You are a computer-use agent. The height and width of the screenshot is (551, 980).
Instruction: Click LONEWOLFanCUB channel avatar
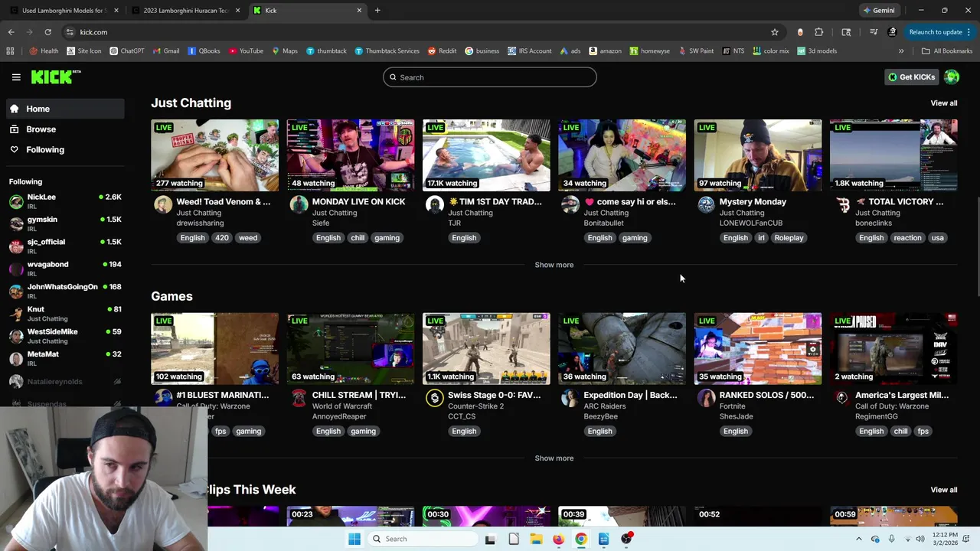coord(706,204)
